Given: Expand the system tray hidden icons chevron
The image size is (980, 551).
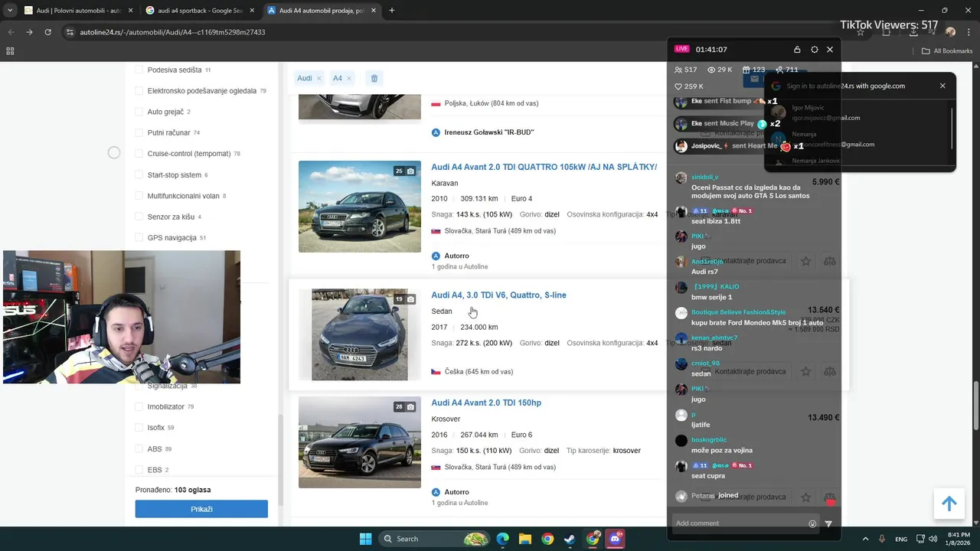Looking at the screenshot, I should point(865,539).
